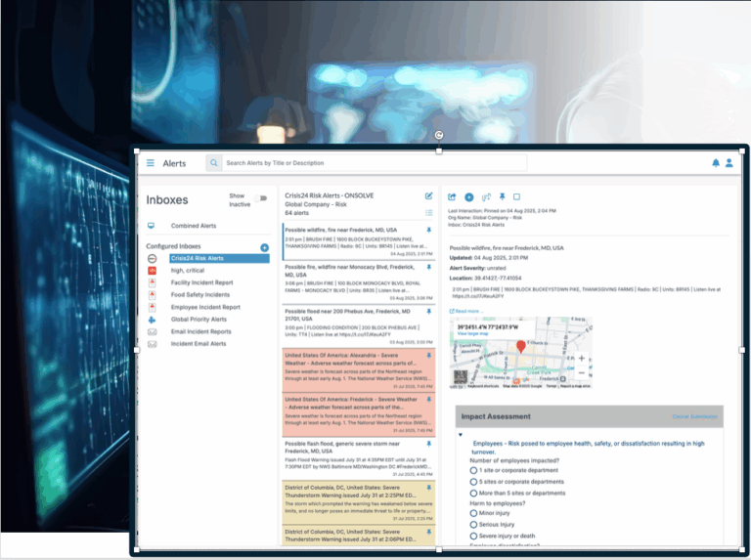751x560 pixels.
Task: Click the Food Safety Incidents document icon
Action: (152, 295)
